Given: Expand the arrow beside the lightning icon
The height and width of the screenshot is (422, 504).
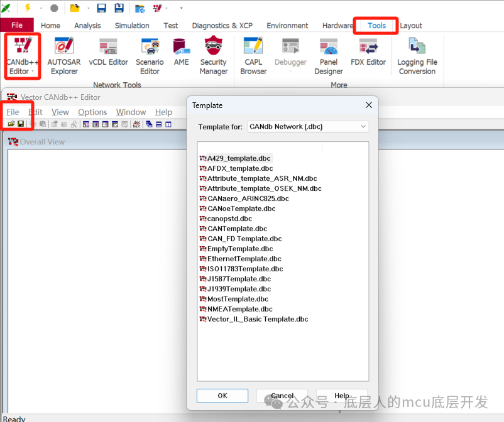Looking at the screenshot, I should coord(41,8).
